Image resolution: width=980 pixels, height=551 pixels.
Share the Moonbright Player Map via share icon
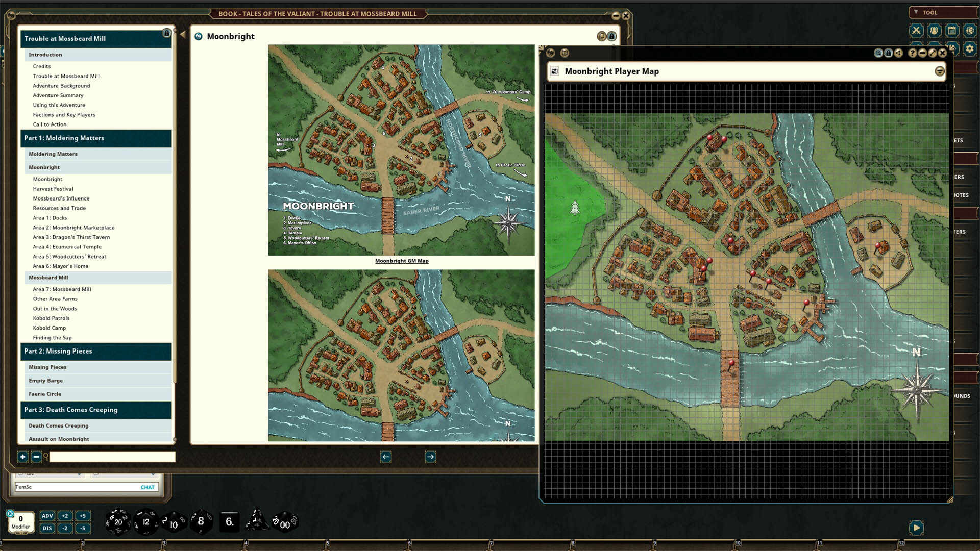coord(898,53)
